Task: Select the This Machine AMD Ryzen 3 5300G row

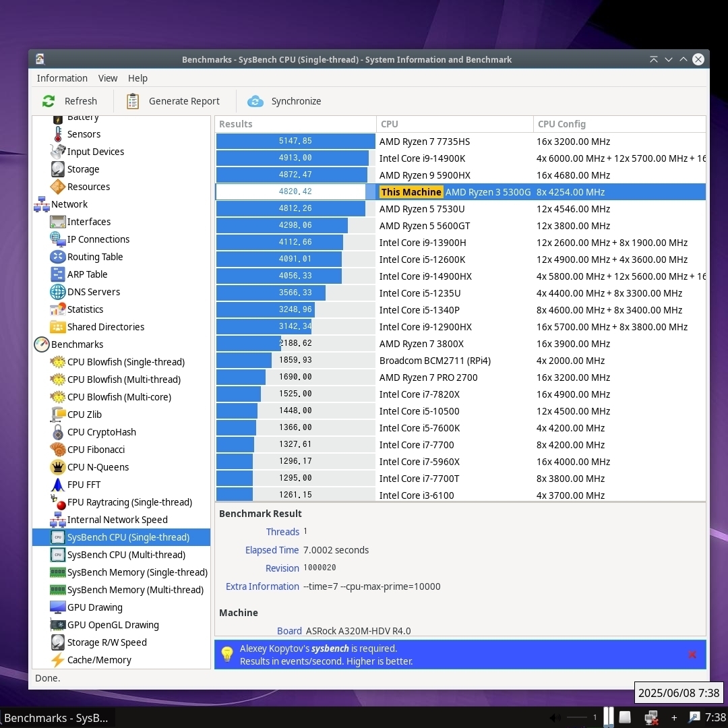Action: pyautogui.click(x=460, y=192)
